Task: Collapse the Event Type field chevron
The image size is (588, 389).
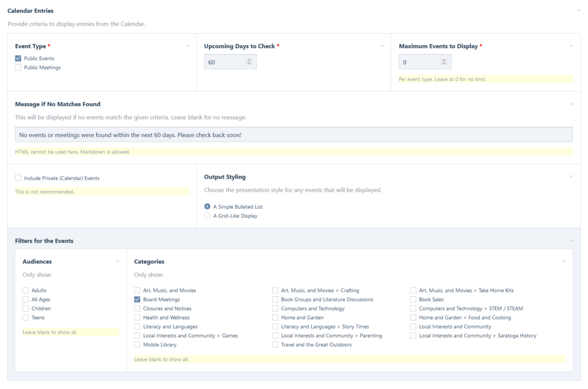Action: coord(188,46)
